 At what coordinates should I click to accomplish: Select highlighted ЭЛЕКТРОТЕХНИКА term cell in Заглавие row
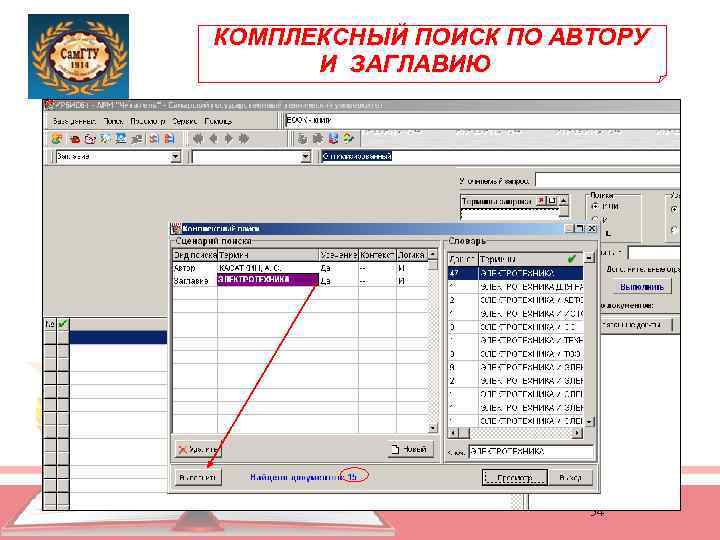(x=268, y=280)
